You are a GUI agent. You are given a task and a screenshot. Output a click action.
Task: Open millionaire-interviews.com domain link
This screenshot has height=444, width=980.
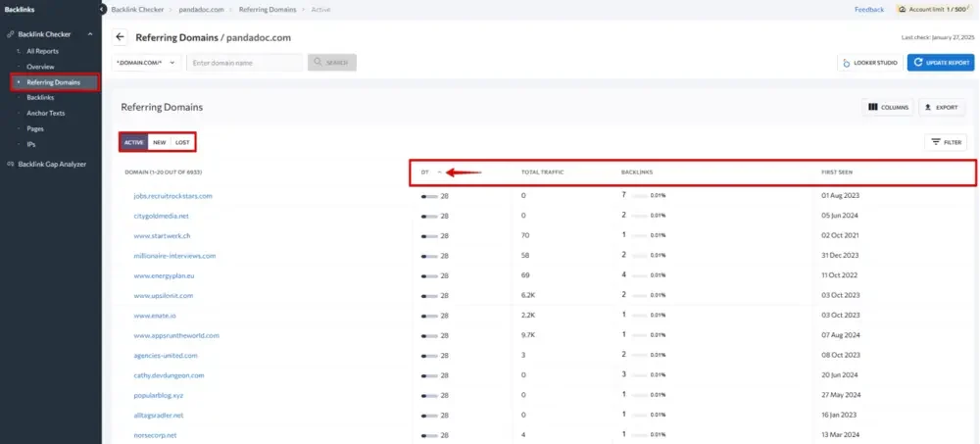pos(175,256)
